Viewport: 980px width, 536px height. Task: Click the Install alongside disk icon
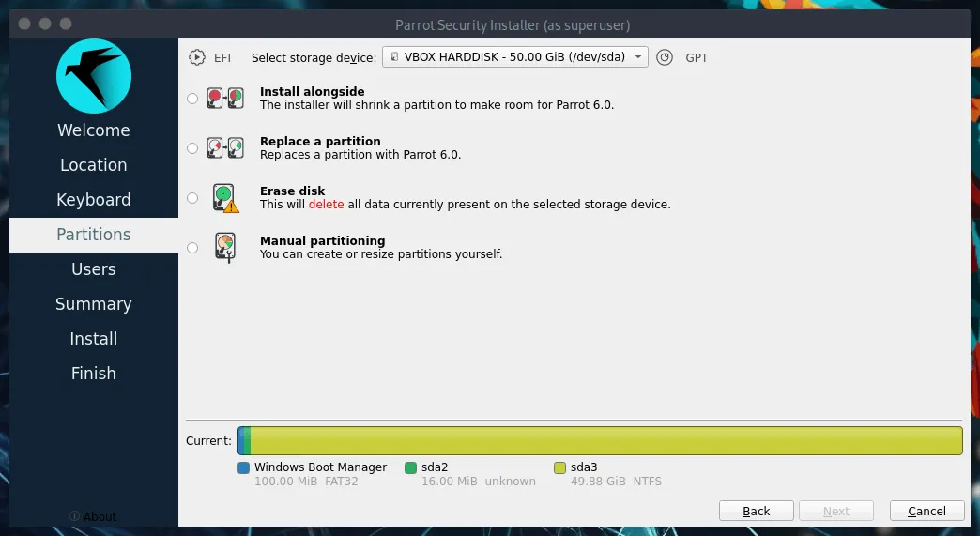225,98
